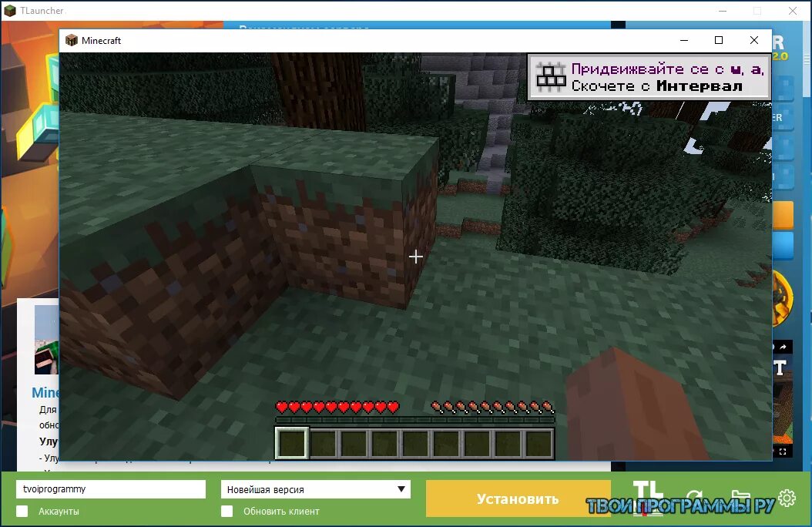The image size is (812, 527).
Task: Click the Minecraft window title bar icon
Action: [72, 40]
